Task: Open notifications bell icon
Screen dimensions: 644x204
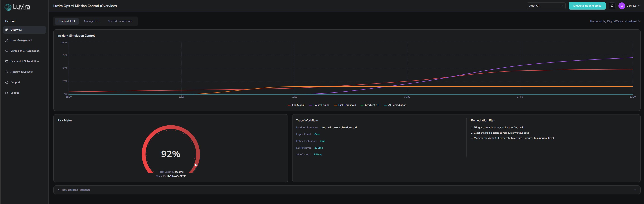Action: click(x=612, y=6)
